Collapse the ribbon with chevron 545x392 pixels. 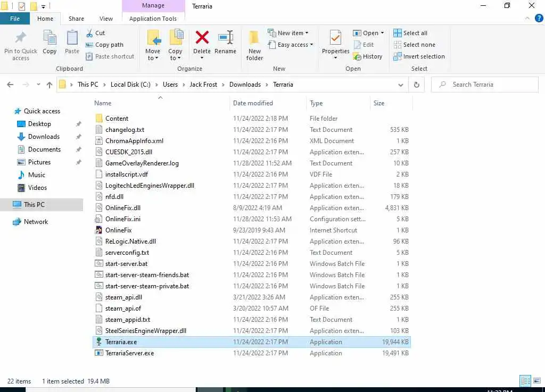[x=527, y=19]
